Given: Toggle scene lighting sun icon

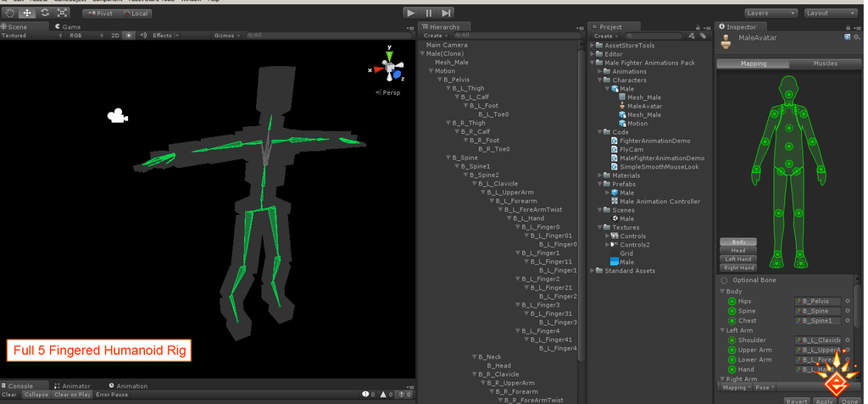Looking at the screenshot, I should pos(129,36).
